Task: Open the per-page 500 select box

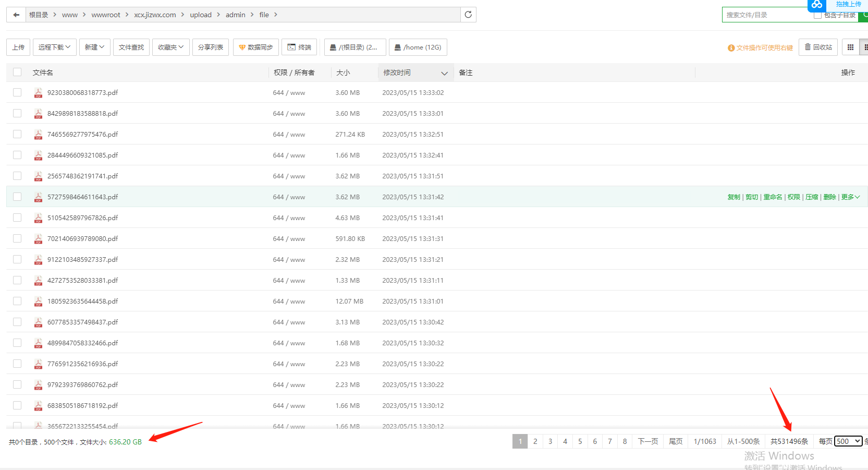Action: pyautogui.click(x=848, y=441)
